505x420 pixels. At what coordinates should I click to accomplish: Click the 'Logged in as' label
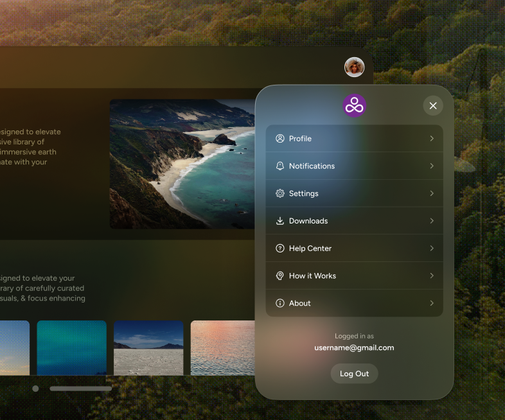pos(354,336)
